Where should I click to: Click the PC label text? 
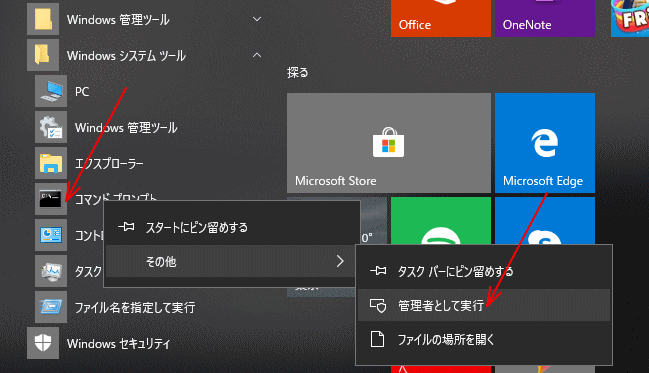coord(82,91)
